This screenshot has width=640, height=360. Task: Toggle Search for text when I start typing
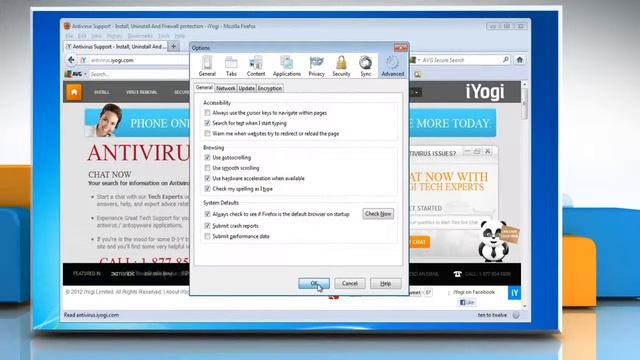coord(207,123)
